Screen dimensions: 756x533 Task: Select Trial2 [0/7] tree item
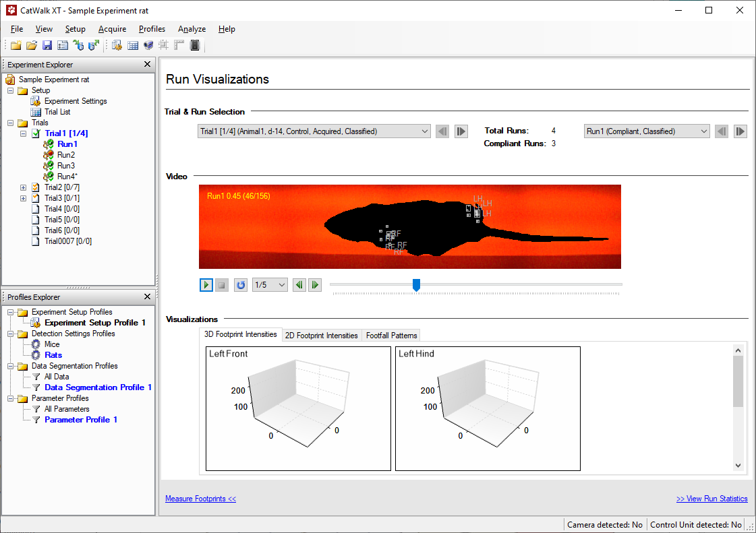[62, 187]
